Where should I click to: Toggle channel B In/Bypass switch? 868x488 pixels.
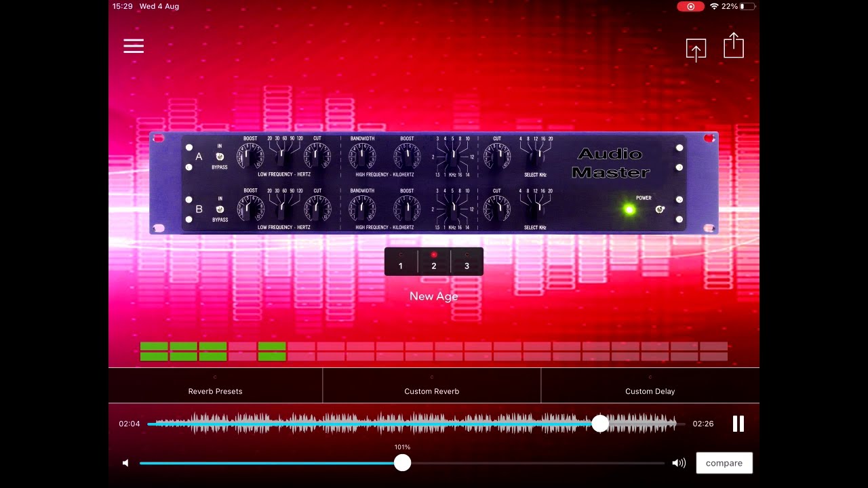pos(220,209)
